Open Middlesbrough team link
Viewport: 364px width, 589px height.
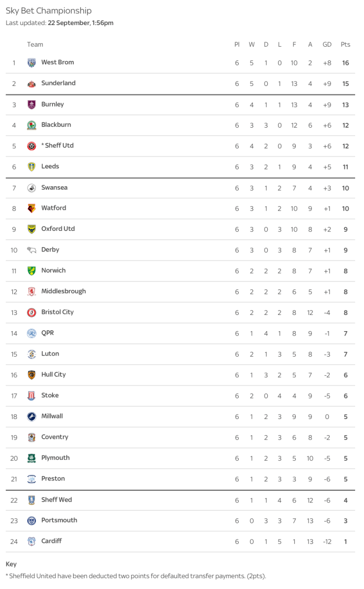pyautogui.click(x=63, y=291)
